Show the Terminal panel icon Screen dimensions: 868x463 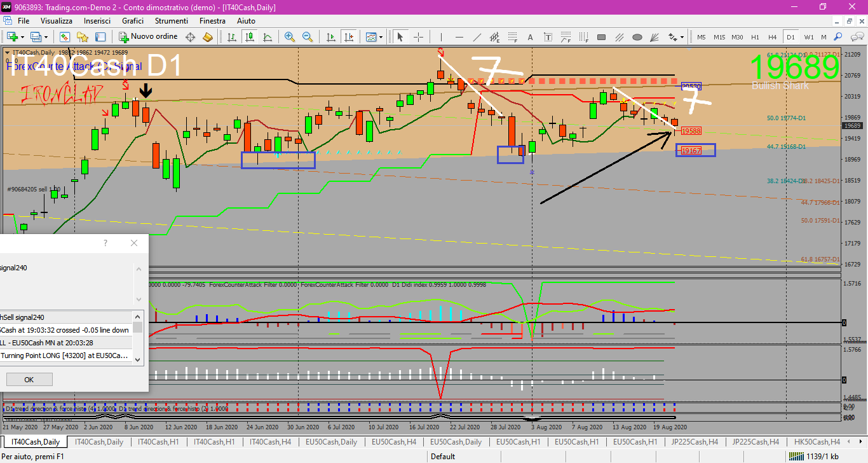(100, 37)
